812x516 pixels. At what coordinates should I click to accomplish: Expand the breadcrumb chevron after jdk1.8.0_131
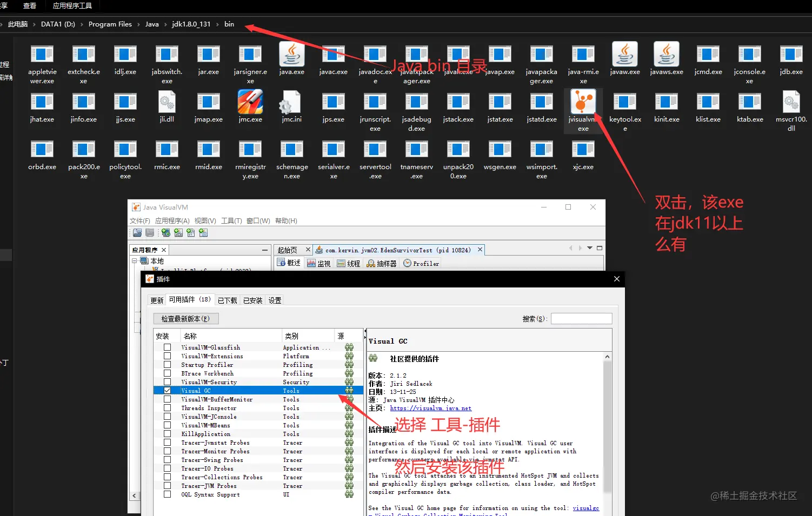coord(217,24)
